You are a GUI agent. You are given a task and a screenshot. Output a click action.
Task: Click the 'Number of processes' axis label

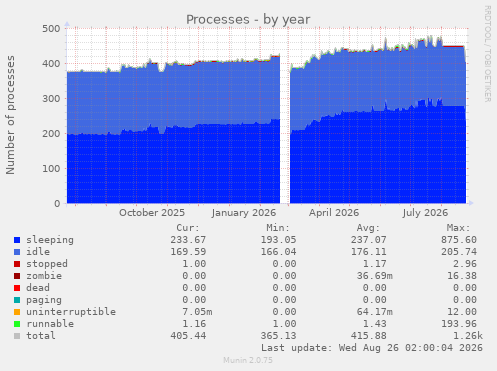coord(10,115)
